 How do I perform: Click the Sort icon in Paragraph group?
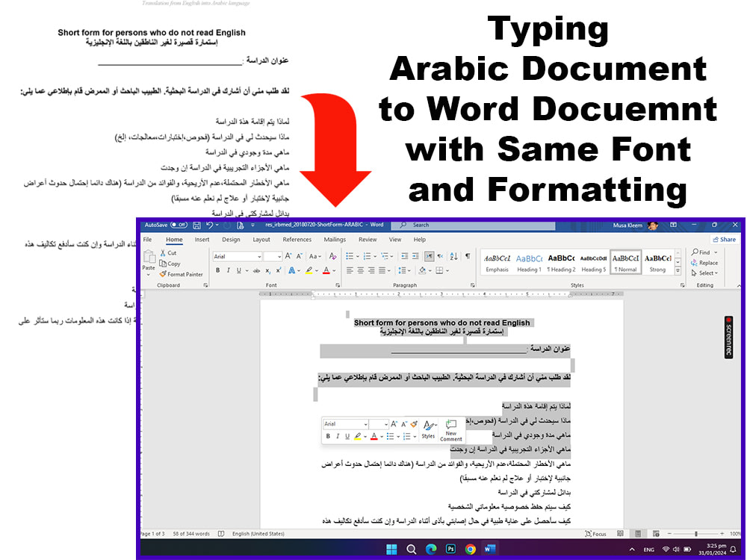453,256
